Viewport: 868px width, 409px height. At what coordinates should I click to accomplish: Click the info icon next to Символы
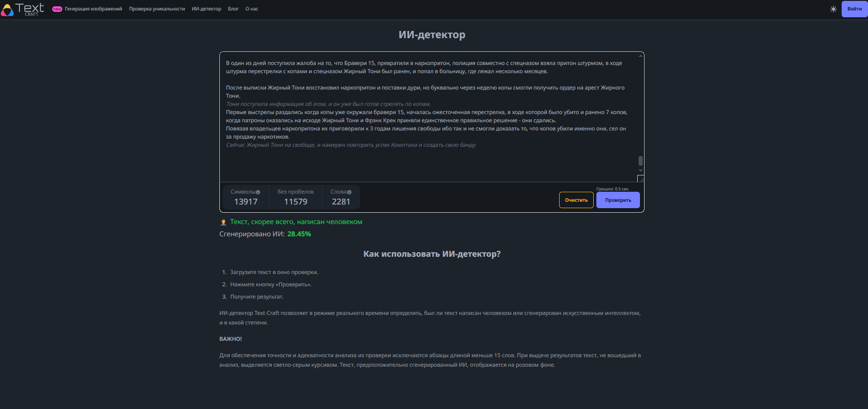click(258, 192)
